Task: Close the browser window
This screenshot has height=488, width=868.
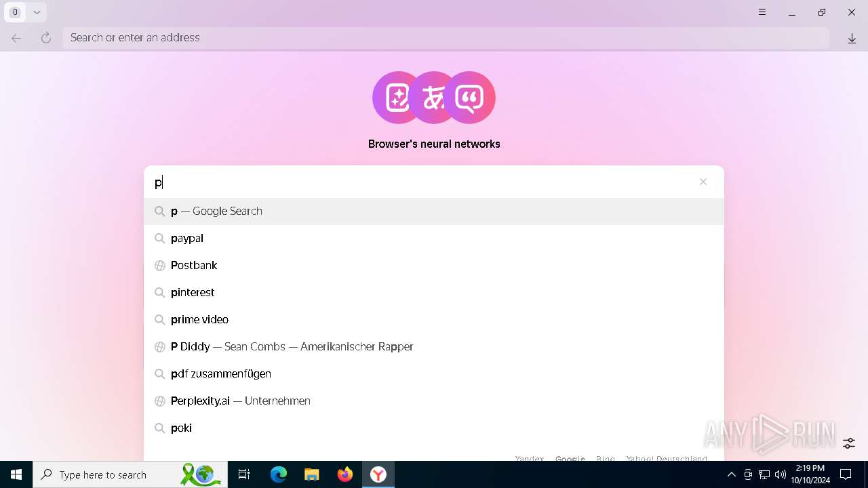Action: 852,12
